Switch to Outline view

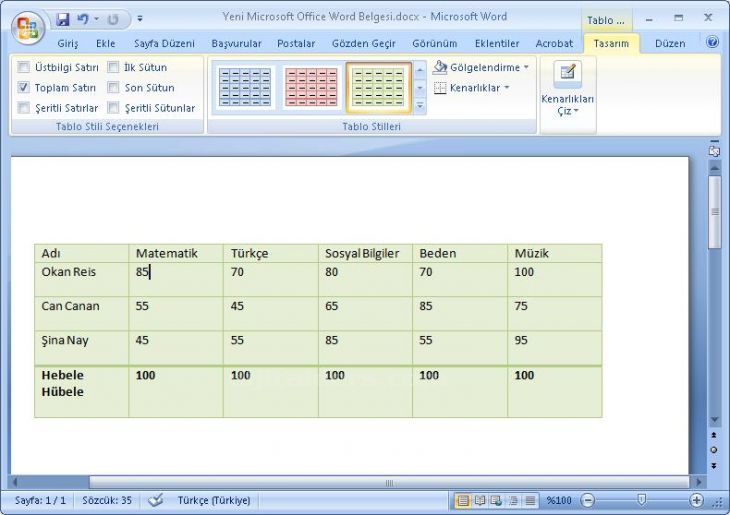513,501
